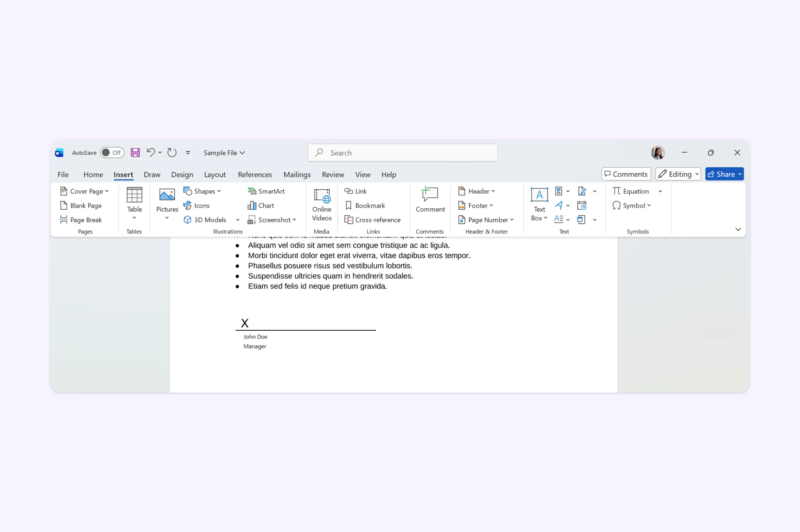Click the Undo arrow icon
800x532 pixels.
point(150,152)
